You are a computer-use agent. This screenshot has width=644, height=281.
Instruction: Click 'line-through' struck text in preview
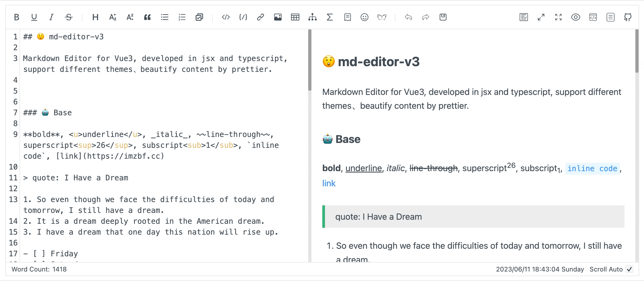tap(433, 168)
